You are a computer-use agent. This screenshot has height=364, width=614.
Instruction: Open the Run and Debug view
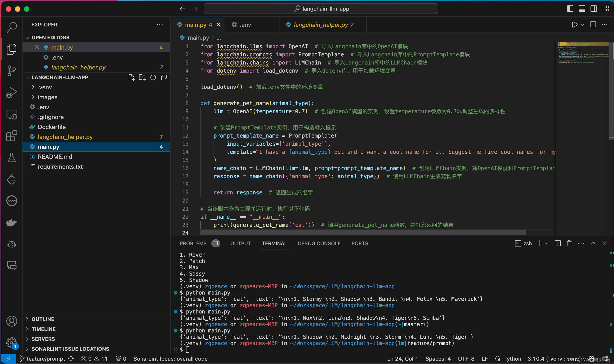pos(12,92)
